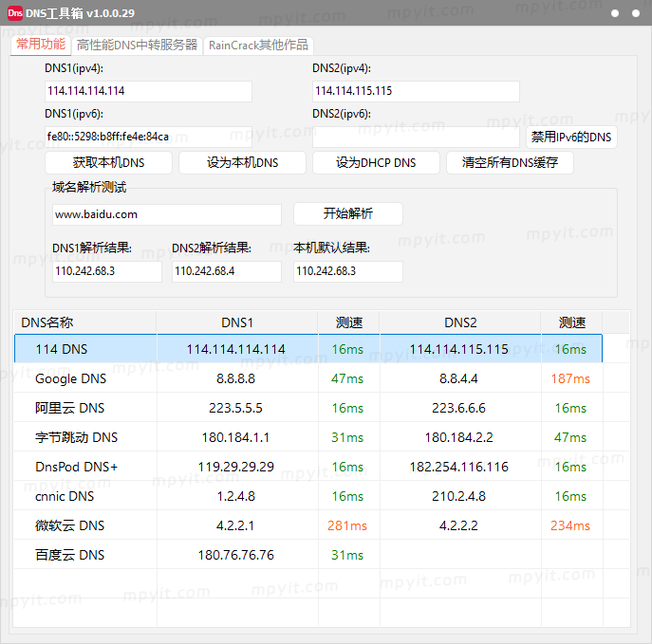Select the 阿里云 DNS row
Image resolution: width=652 pixels, height=644 pixels.
coord(308,408)
